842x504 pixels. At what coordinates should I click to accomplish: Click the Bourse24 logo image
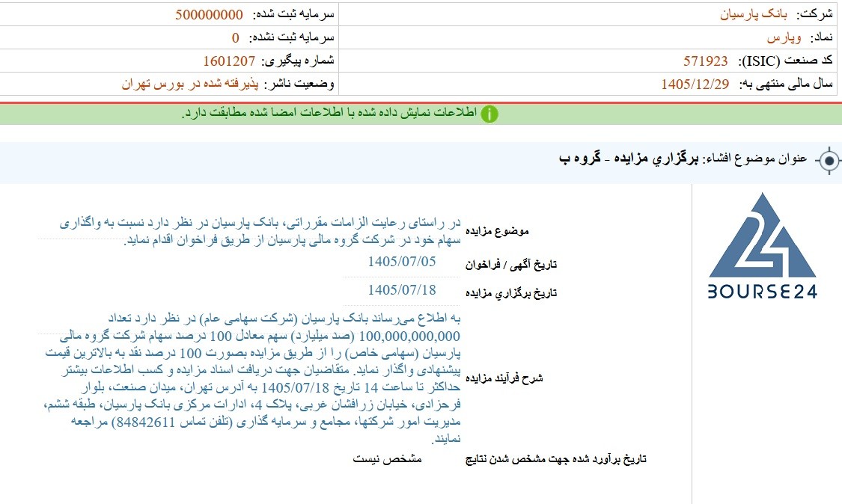coord(763,246)
